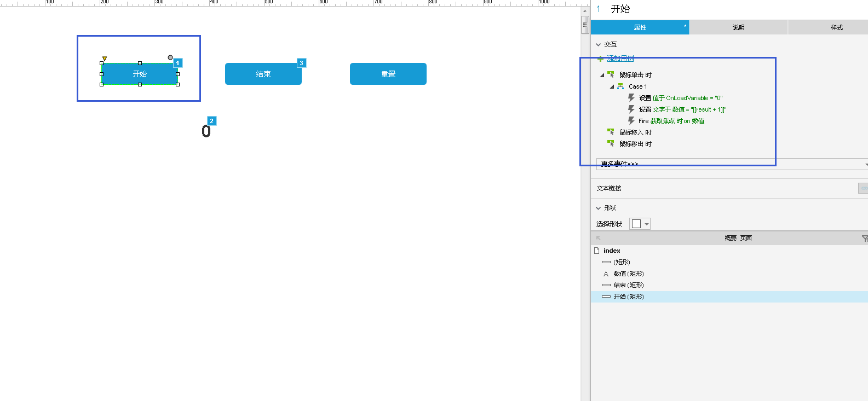Click the 添加用例 link
Viewport: 868px width, 401px height.
coord(620,58)
